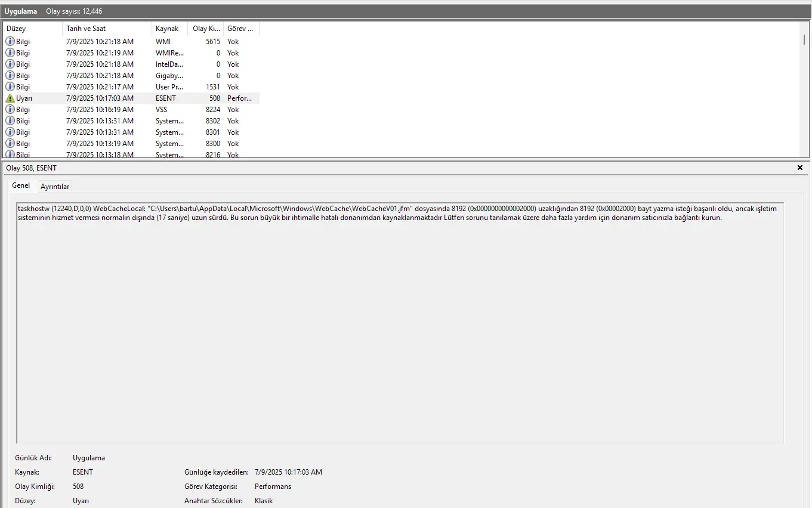Click Düzey value Uyarı in details
812x508 pixels.
[81, 501]
